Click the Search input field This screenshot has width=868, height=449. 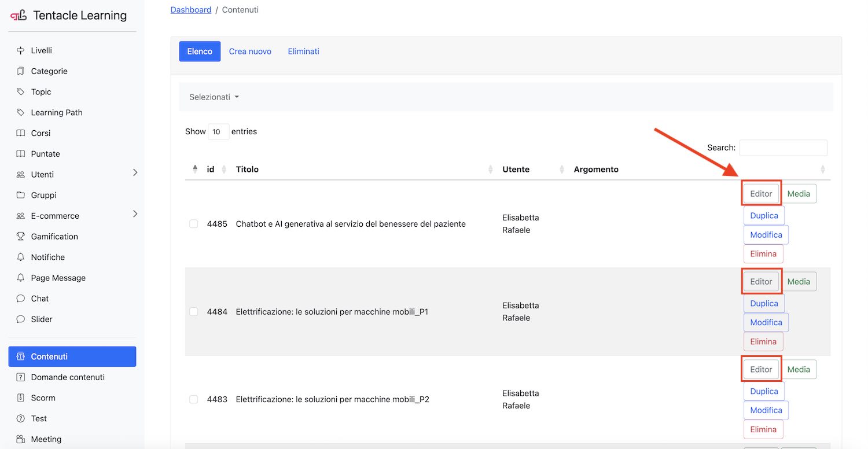coord(783,148)
